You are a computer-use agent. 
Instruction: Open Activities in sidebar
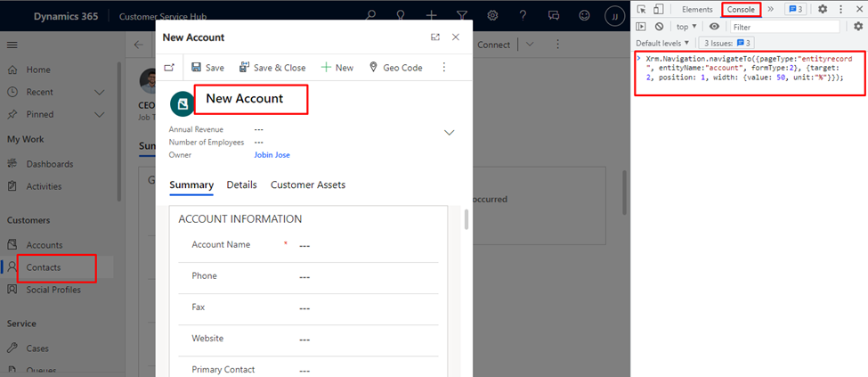pos(44,186)
